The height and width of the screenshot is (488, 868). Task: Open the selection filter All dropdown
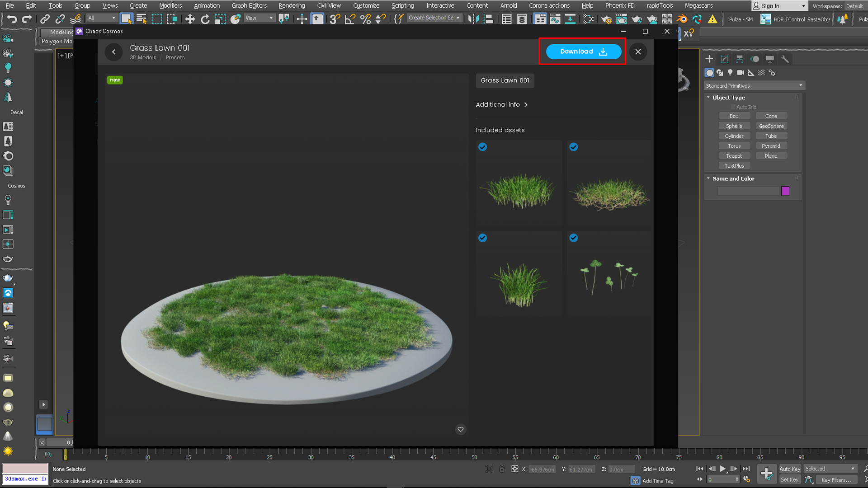[102, 18]
